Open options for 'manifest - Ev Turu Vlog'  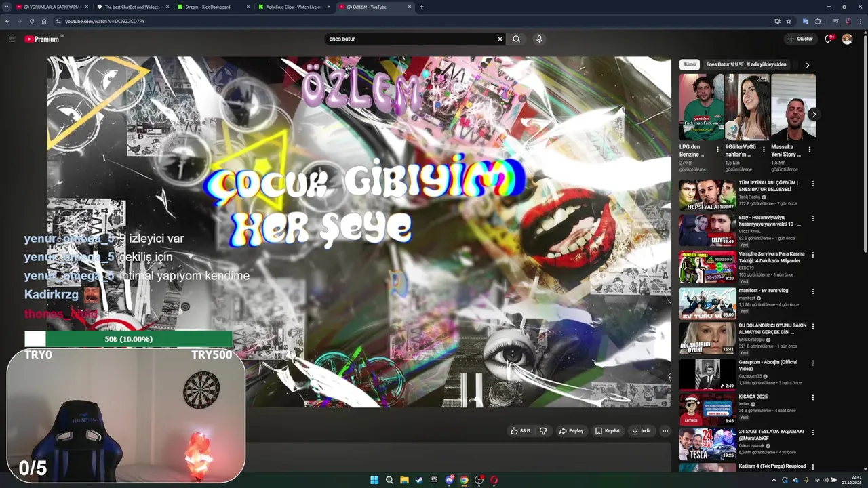coord(812,291)
